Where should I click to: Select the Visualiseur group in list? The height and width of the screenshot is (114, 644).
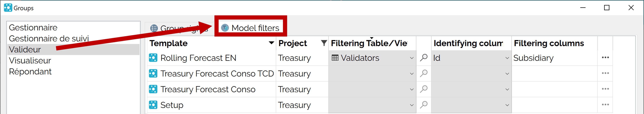tap(30, 60)
